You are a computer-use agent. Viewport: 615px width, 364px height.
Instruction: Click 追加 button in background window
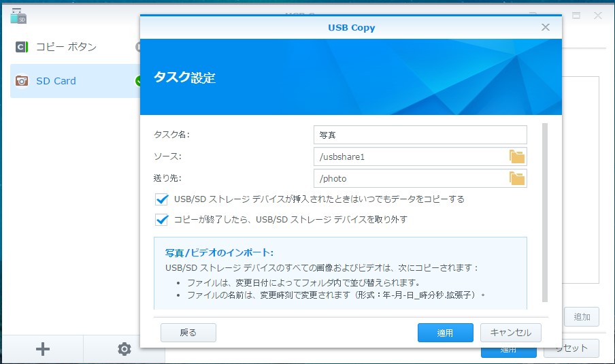click(582, 316)
